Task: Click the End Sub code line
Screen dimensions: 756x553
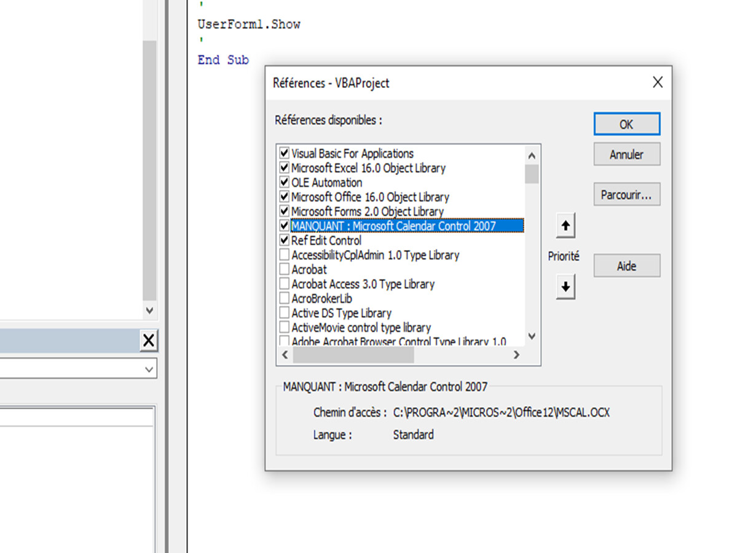Action: point(223,60)
